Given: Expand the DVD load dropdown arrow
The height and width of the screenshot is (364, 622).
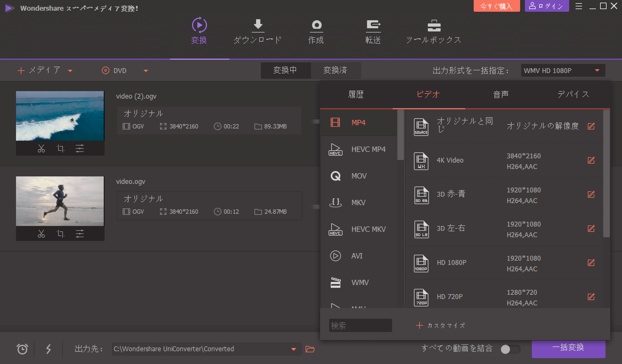Looking at the screenshot, I should coord(146,71).
